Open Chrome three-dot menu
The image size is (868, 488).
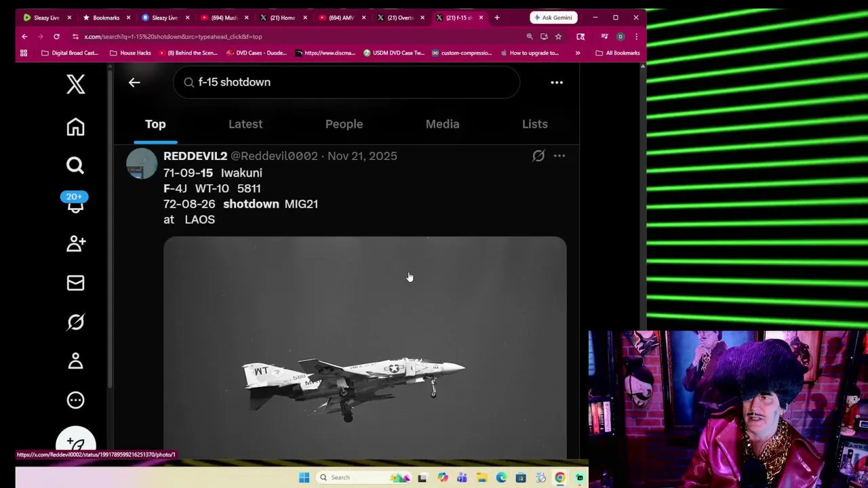tap(636, 37)
